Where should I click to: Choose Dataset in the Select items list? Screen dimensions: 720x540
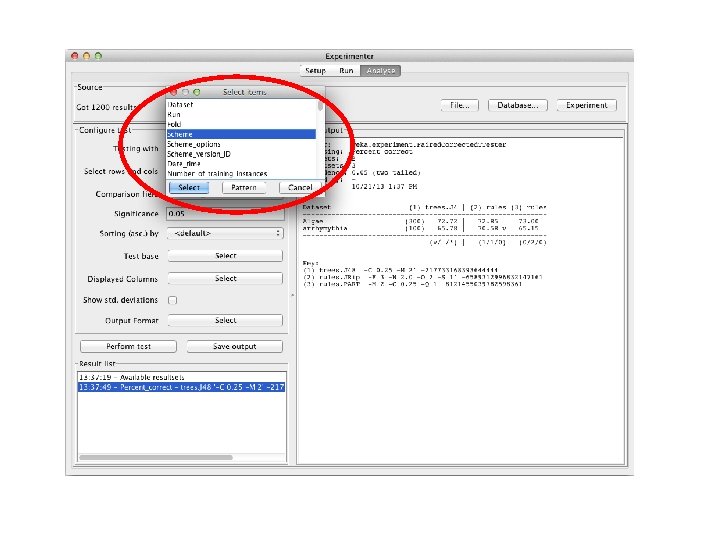coord(242,105)
